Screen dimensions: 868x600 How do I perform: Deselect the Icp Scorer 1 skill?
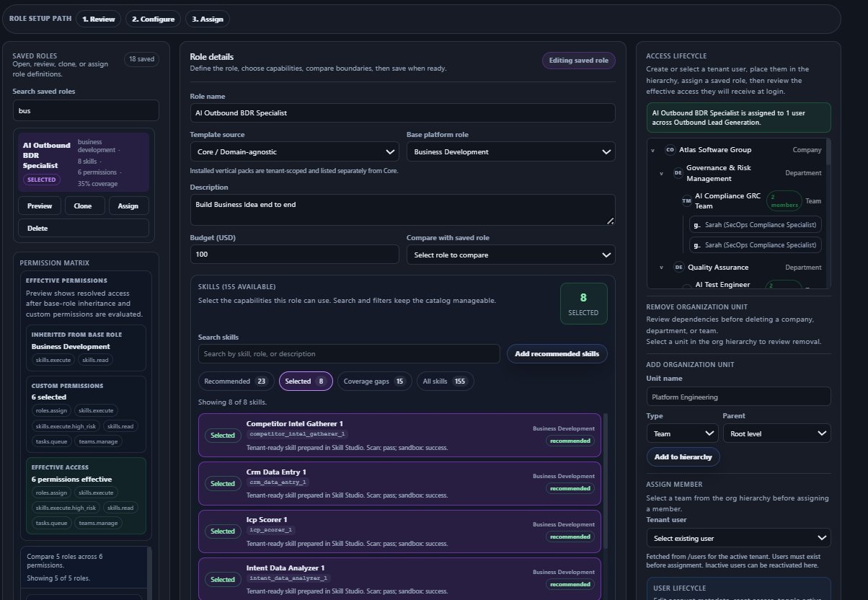coord(223,531)
